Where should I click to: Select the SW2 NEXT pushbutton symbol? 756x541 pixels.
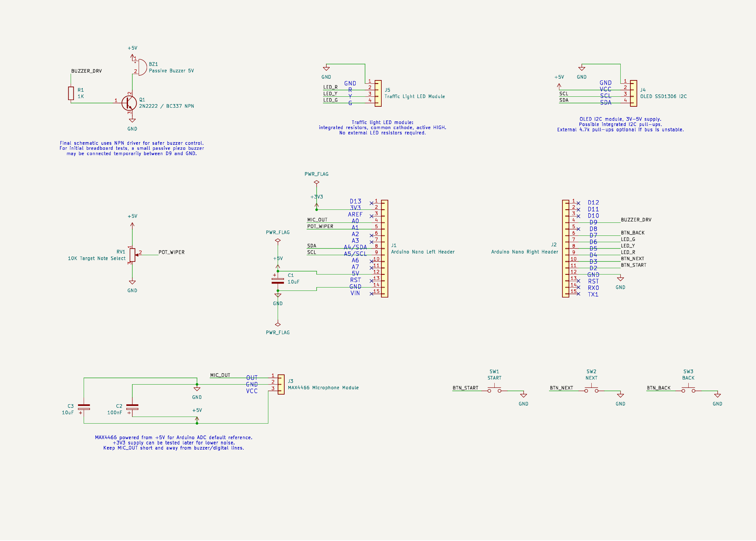592,389
